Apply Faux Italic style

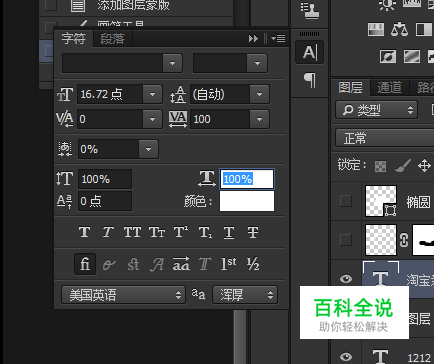tap(108, 232)
